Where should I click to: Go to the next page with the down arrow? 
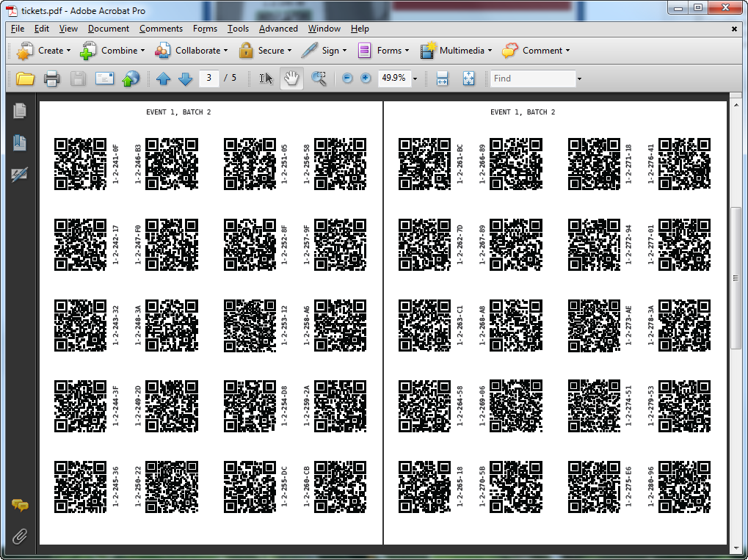coord(185,79)
